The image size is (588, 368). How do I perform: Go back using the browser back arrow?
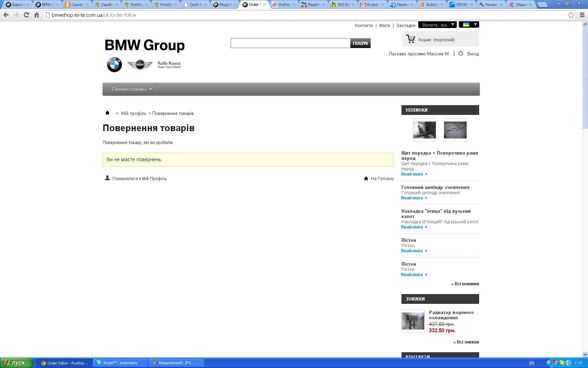coord(6,15)
